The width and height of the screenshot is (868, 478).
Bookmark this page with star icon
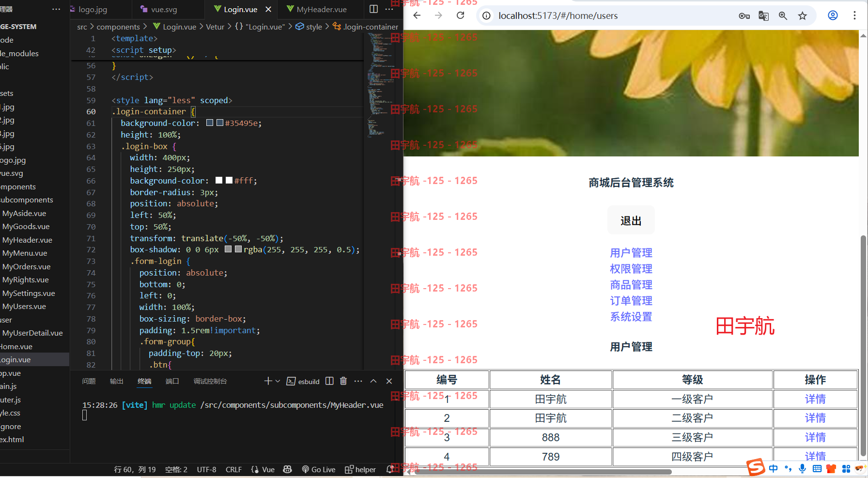(803, 16)
